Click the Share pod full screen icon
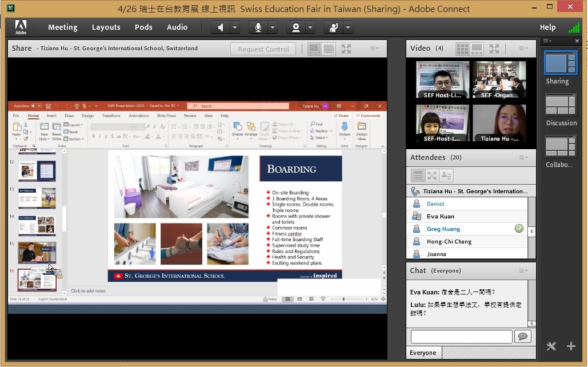The image size is (588, 367). pyautogui.click(x=346, y=49)
